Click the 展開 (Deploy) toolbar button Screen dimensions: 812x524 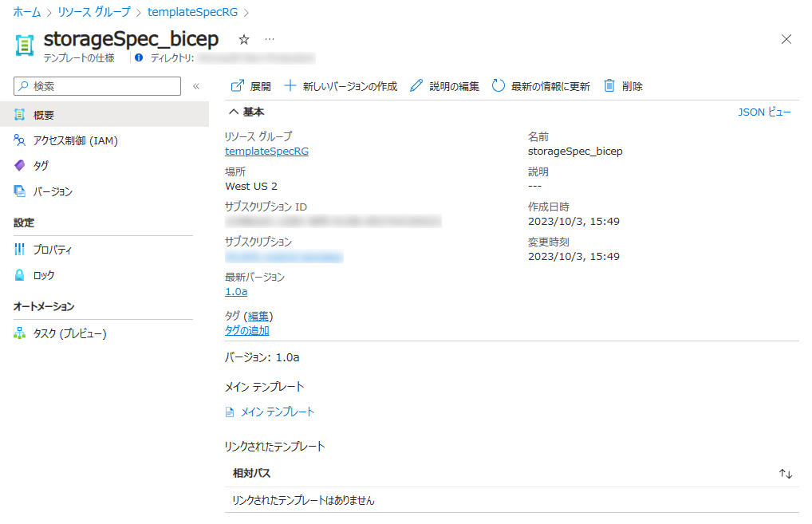point(250,86)
